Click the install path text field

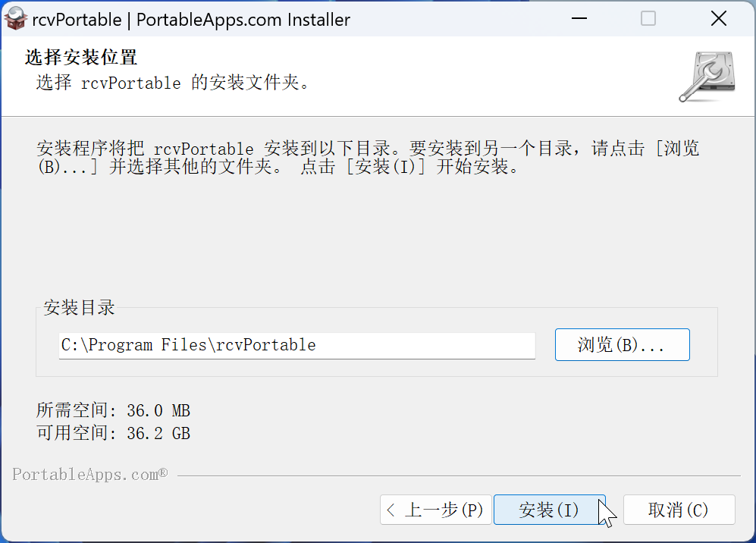coord(296,345)
